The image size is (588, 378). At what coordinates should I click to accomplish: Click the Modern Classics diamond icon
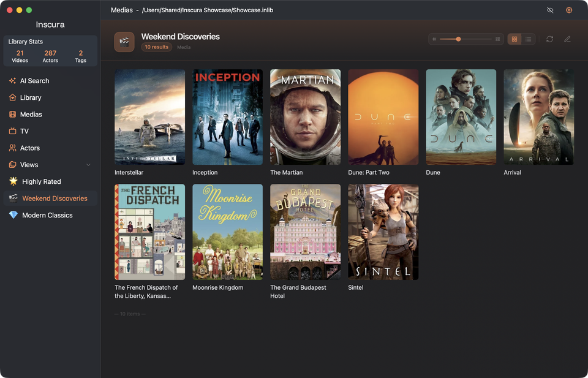point(13,215)
